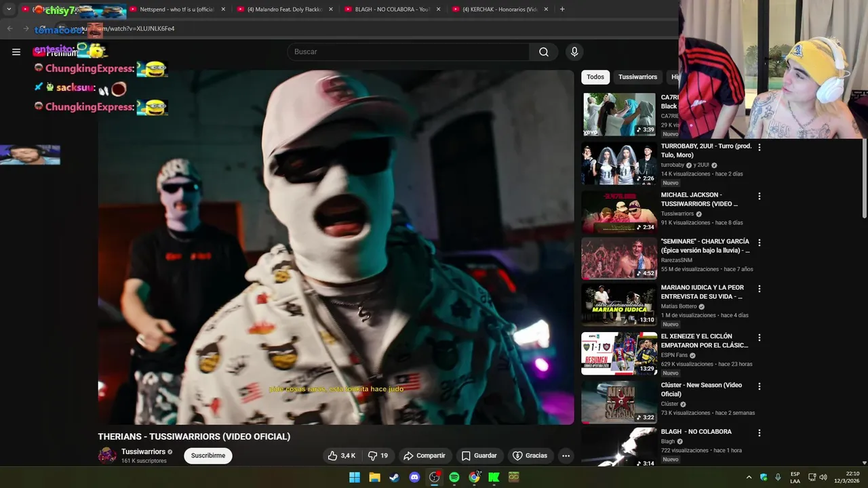This screenshot has height=488, width=868.
Task: Select the Tussiwarriors filter chip
Action: coord(637,77)
